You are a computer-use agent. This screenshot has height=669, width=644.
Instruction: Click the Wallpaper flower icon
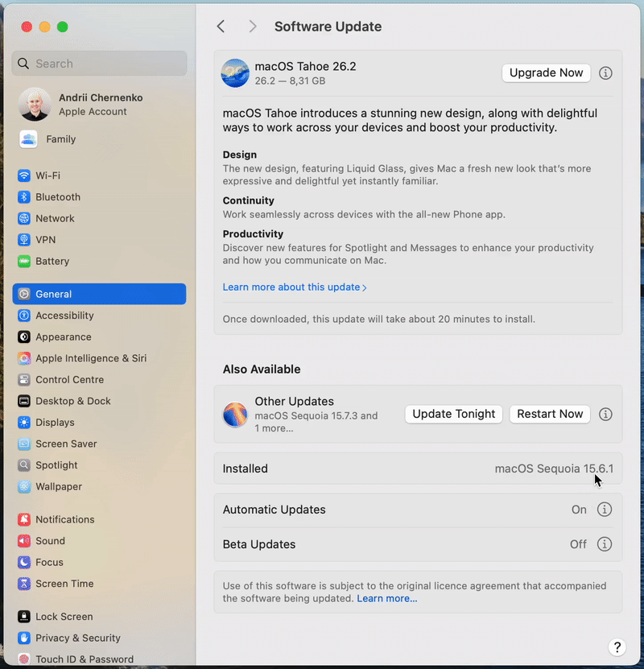(x=24, y=486)
